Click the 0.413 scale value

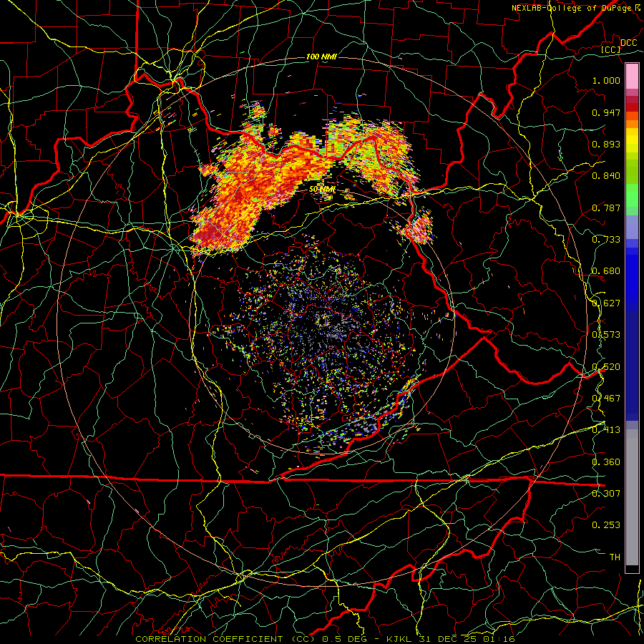click(x=606, y=430)
